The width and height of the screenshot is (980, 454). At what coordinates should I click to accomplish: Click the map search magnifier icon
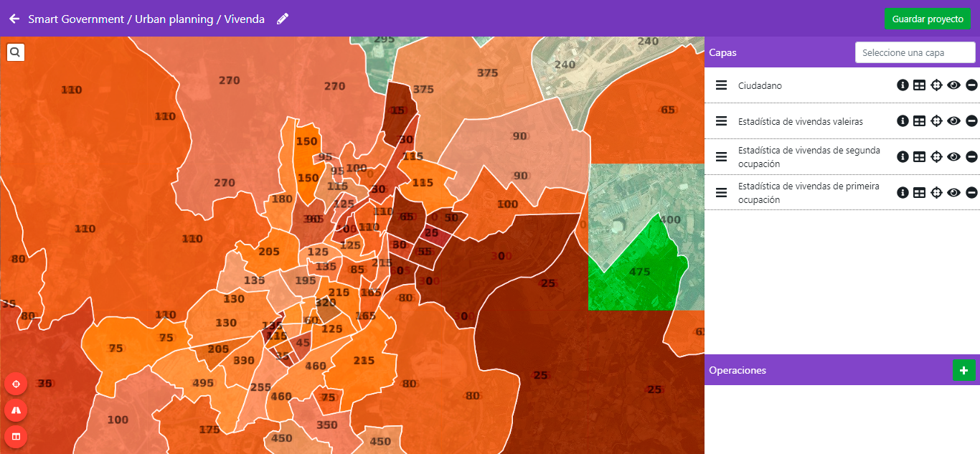pos(16,52)
